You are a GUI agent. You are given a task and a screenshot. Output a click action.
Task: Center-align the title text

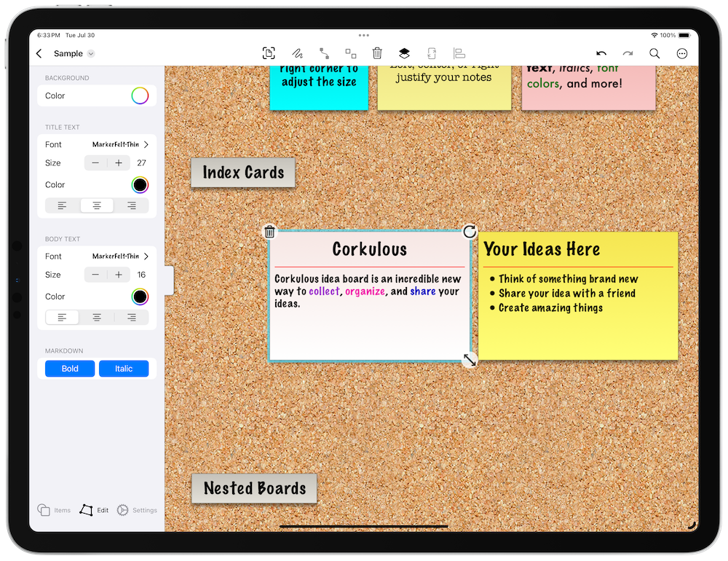pyautogui.click(x=97, y=205)
